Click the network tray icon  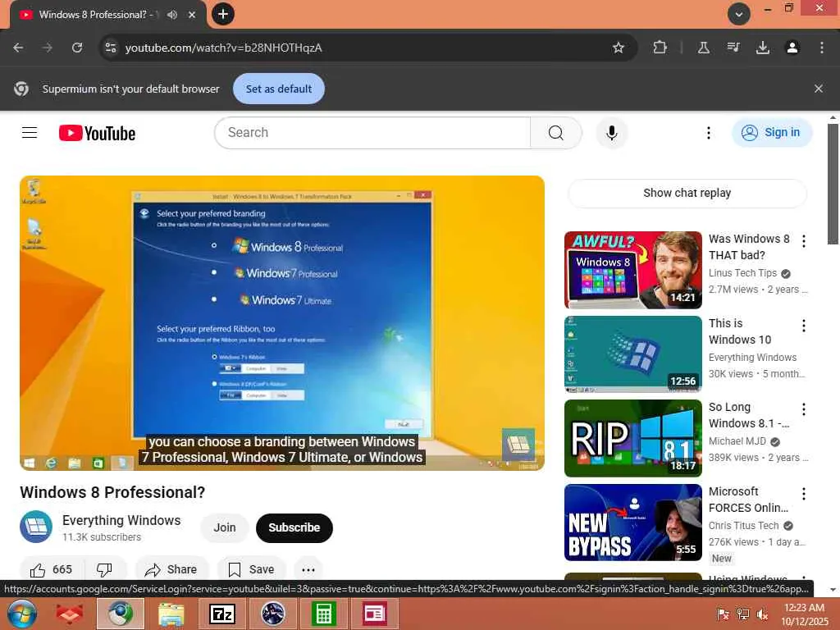point(742,614)
